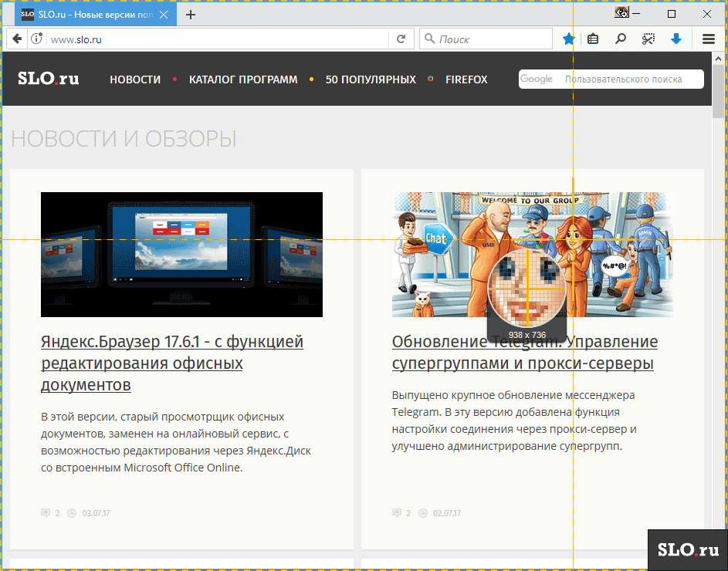The height and width of the screenshot is (571, 728).
Task: Show the bookmarks list icon
Action: pos(593,39)
